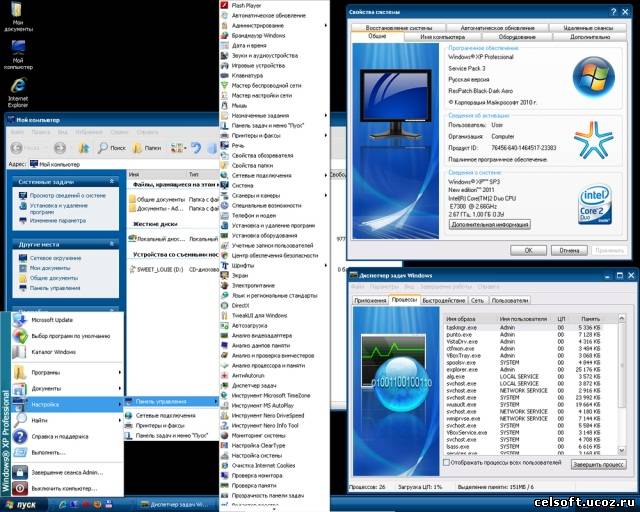Click the Back arrow in Мой компьютер toolbar

(16, 148)
